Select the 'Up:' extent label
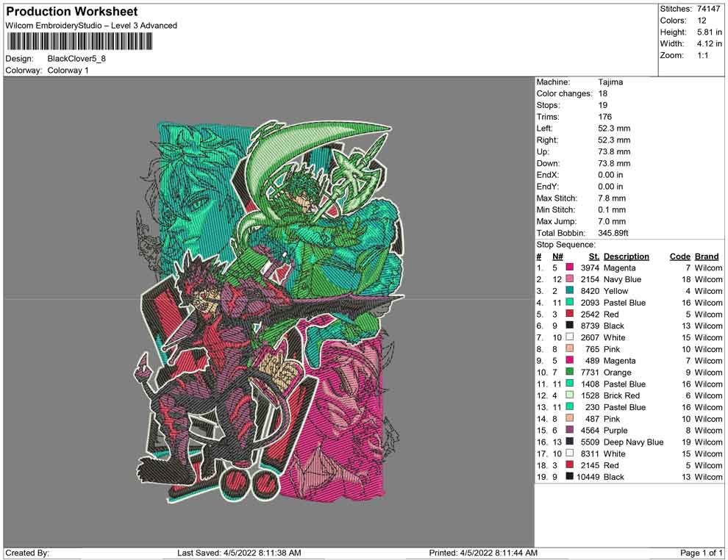Viewport: 728px width, 560px height. pyautogui.click(x=543, y=151)
